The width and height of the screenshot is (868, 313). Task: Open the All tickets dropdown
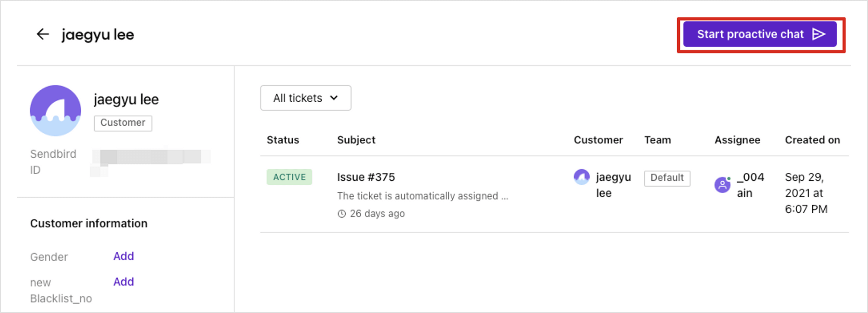[305, 98]
